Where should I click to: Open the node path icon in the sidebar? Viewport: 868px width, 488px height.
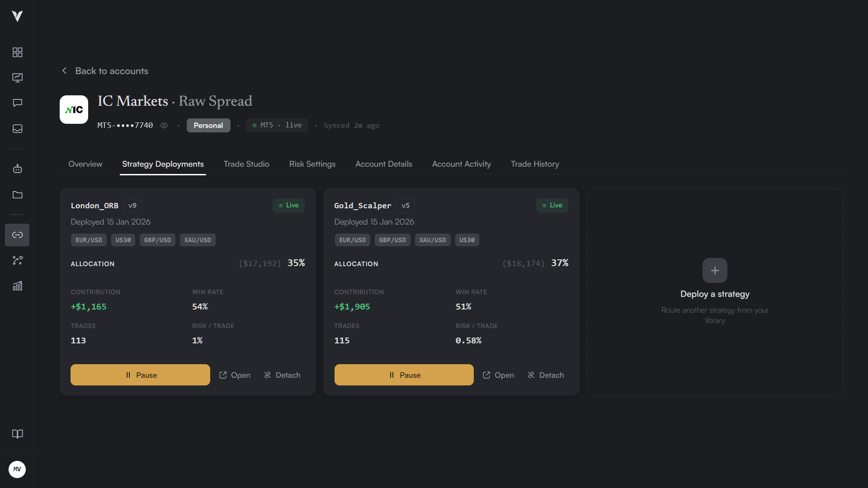pyautogui.click(x=17, y=260)
